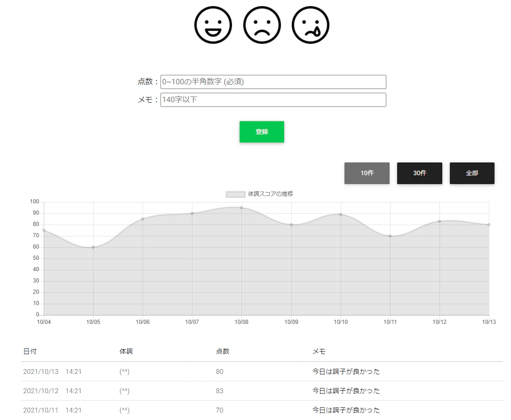Viewport: 511px width, 420px height.
Task: Click the 体調 column header
Action: click(x=126, y=352)
